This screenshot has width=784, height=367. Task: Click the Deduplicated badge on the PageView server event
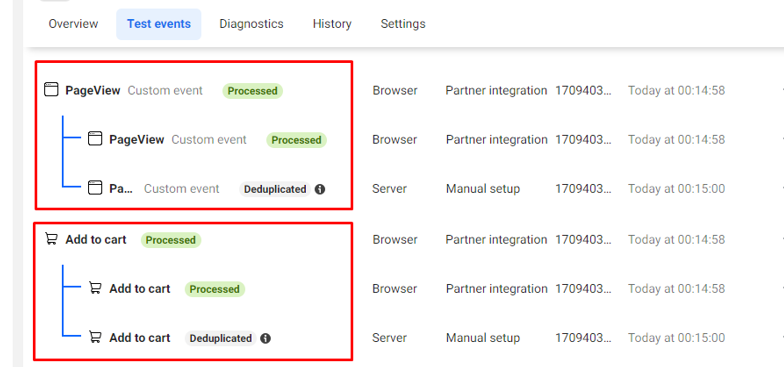[275, 189]
